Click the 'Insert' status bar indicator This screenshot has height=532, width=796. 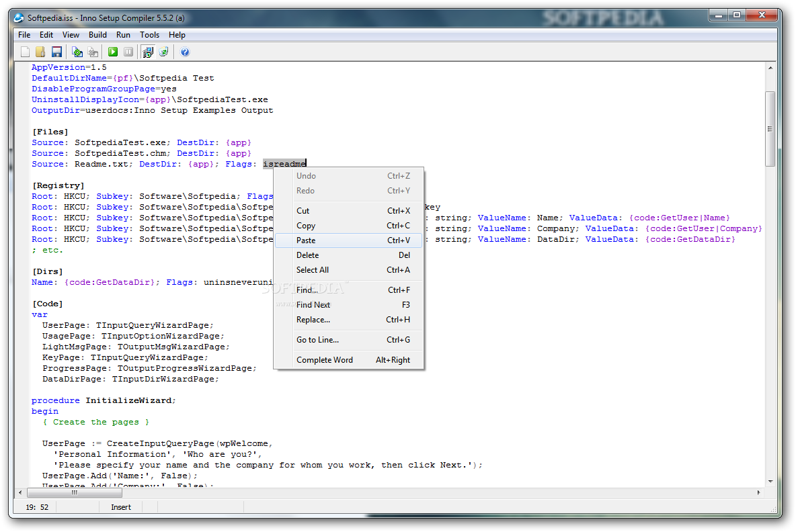[x=121, y=507]
